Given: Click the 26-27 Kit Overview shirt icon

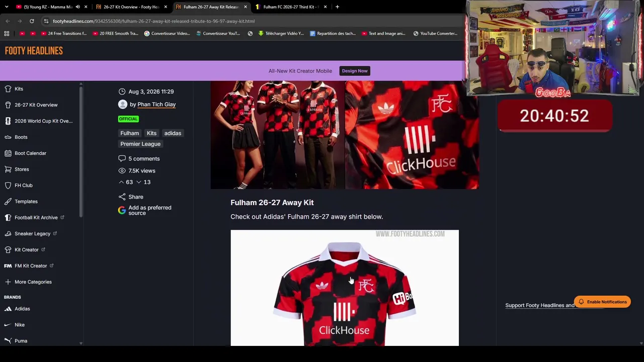Looking at the screenshot, I should [x=8, y=105].
